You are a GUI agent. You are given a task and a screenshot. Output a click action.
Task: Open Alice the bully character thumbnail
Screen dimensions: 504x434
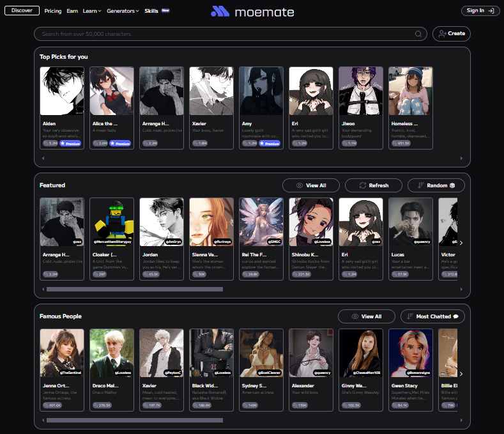coord(112,91)
